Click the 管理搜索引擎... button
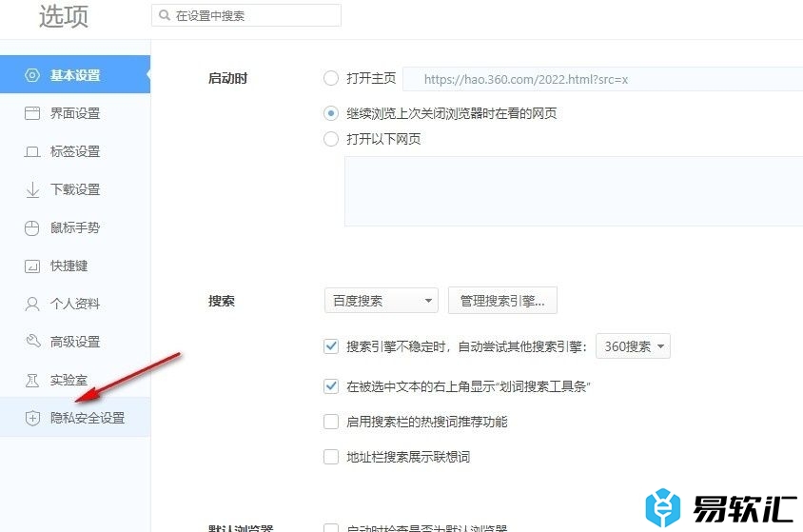The image size is (803, 532). tap(502, 301)
